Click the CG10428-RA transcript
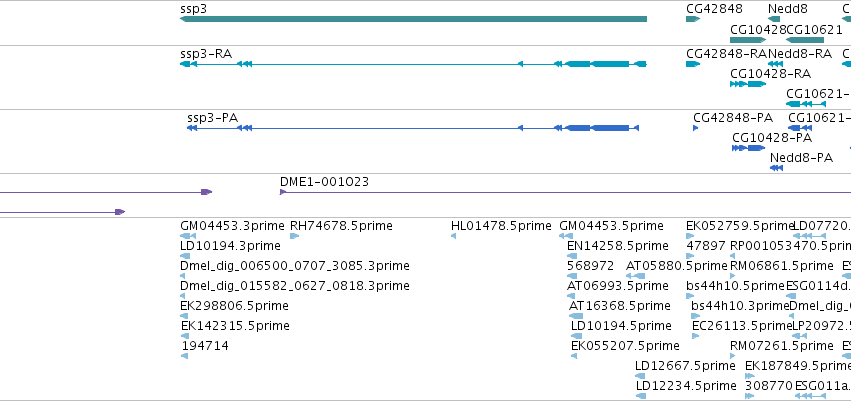851x401 pixels. click(748, 84)
